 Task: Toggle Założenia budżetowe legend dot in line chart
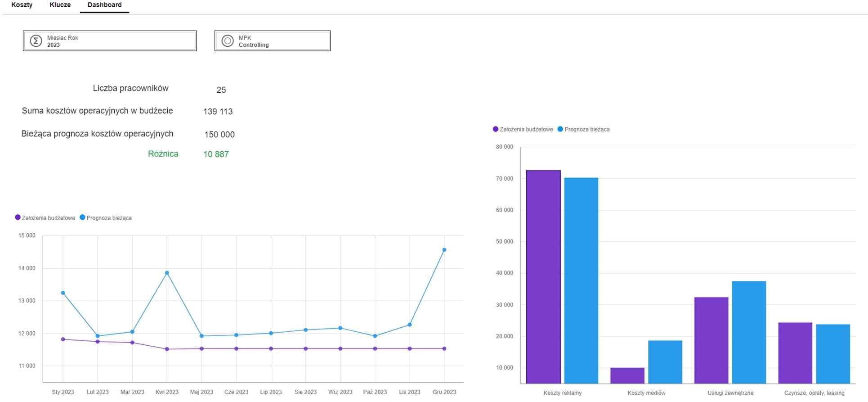pyautogui.click(x=18, y=217)
